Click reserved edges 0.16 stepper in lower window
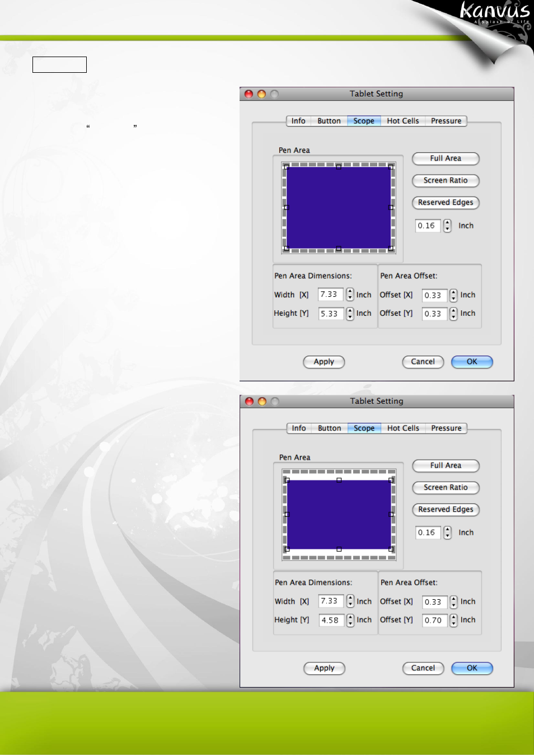This screenshot has width=534, height=756. pyautogui.click(x=447, y=533)
